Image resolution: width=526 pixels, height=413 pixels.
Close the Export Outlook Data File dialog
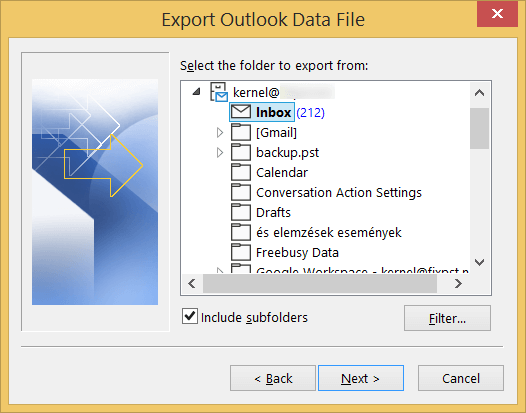pyautogui.click(x=497, y=14)
